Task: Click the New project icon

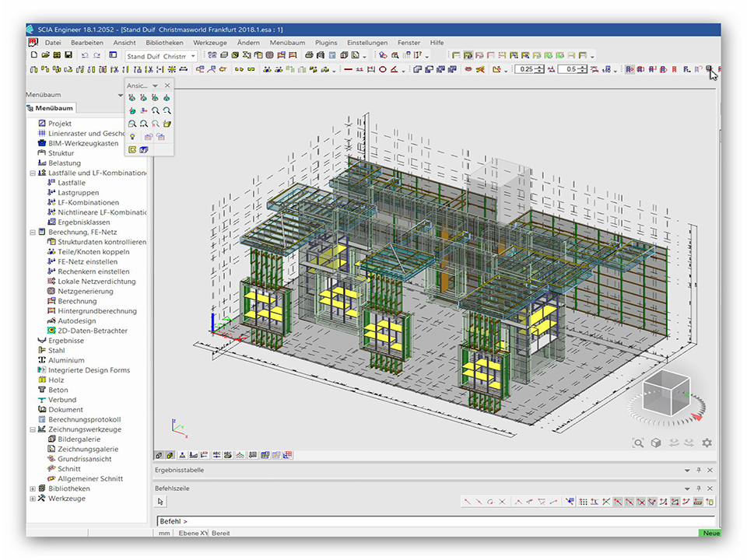Action: (33, 55)
